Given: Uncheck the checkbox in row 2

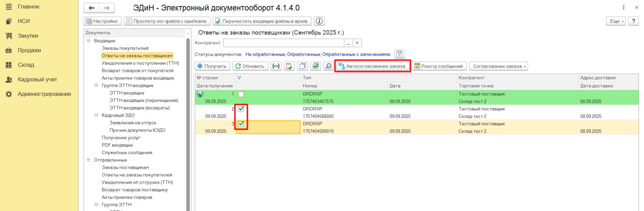Looking at the screenshot, I should (x=241, y=109).
